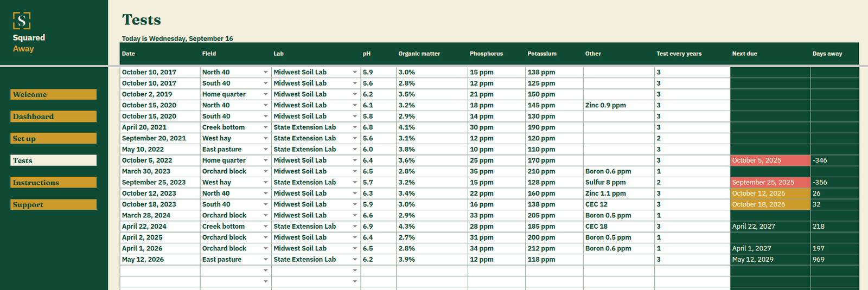This screenshot has height=290, width=868.
Task: Open Lab dropdown for September 25, 2023 West hay
Action: tap(355, 182)
